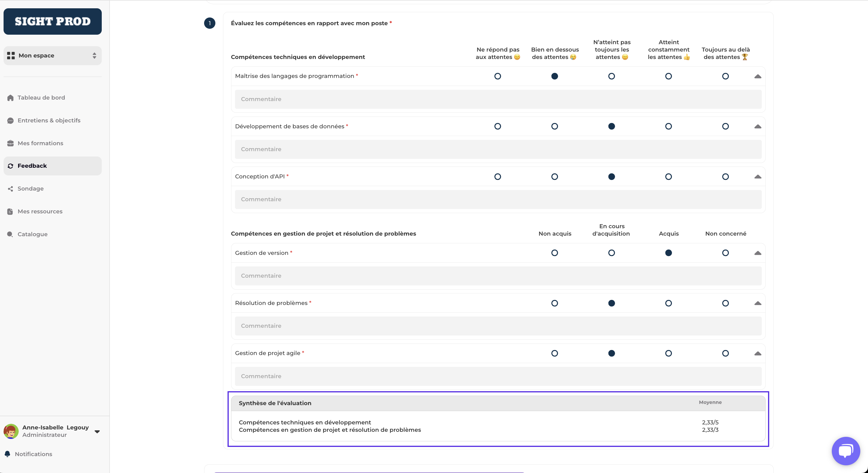Expand Anne-Isabelle Legouy user menu arrow

97,431
